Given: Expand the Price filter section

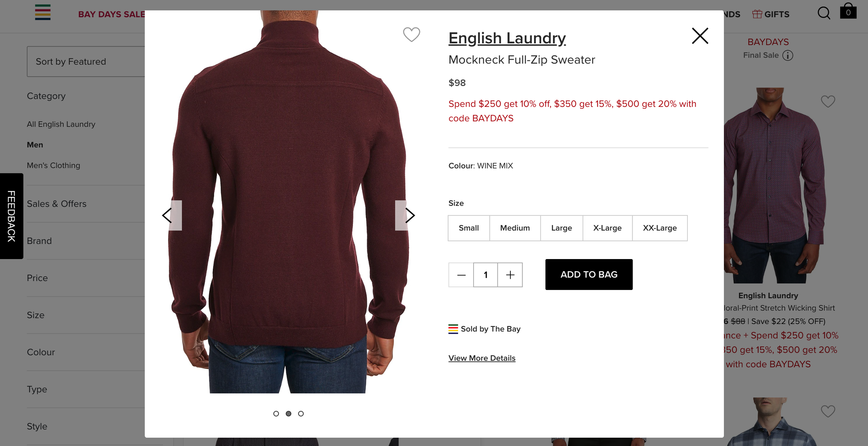Looking at the screenshot, I should pyautogui.click(x=86, y=278).
